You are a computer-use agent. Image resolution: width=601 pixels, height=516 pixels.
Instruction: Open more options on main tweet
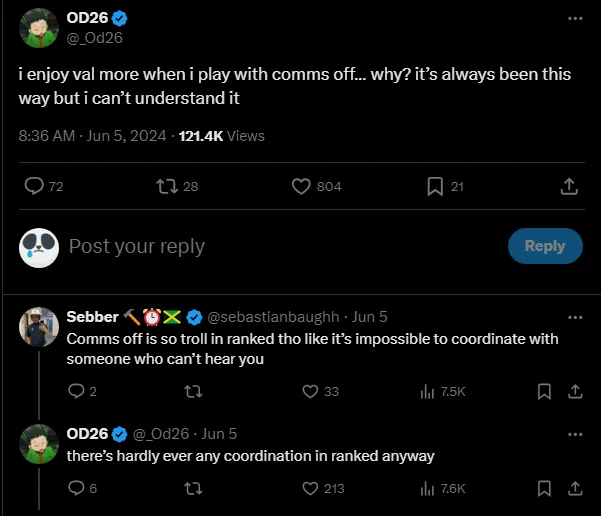click(x=575, y=18)
